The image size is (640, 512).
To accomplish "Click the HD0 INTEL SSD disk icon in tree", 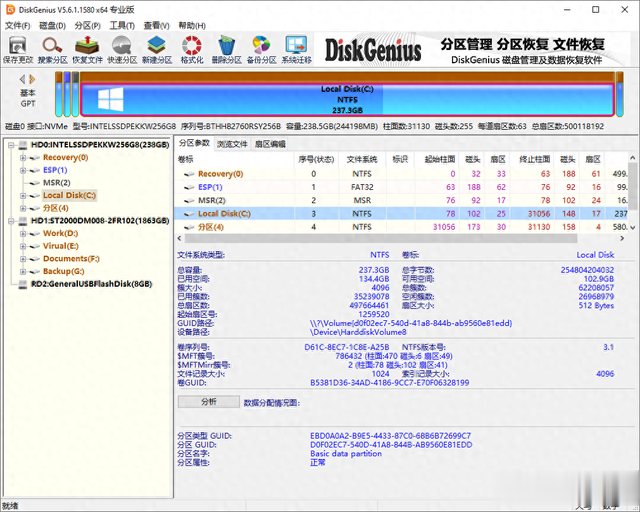I will tap(23, 145).
